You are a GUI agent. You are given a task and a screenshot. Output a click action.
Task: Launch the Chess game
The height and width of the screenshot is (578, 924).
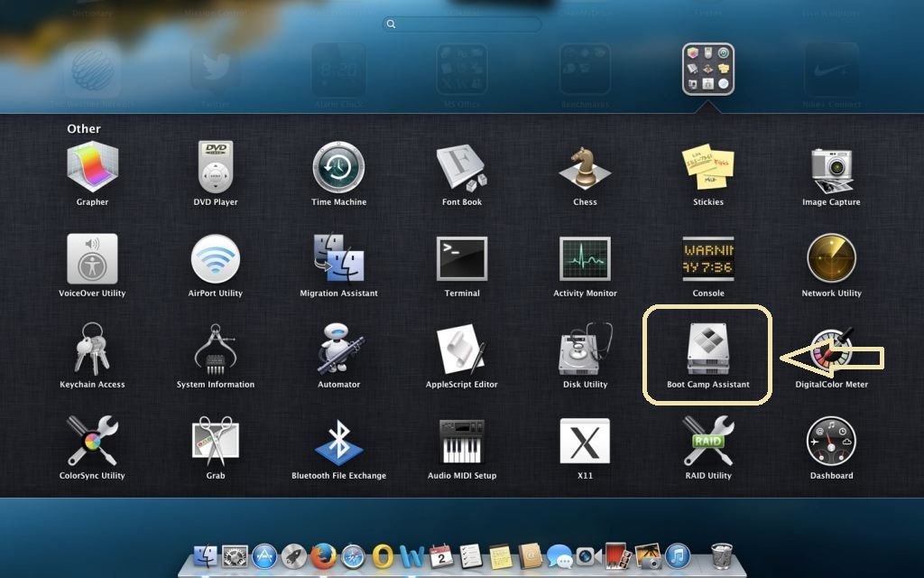(585, 168)
